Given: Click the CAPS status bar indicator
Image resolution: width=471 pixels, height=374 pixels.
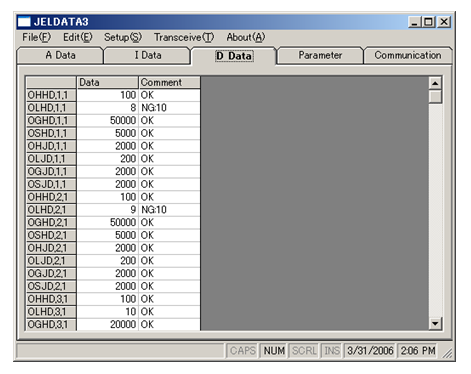Looking at the screenshot, I should 243,351.
